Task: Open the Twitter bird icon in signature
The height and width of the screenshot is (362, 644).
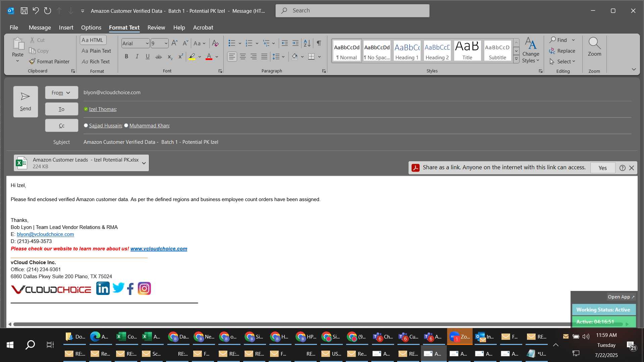Action: tap(118, 288)
